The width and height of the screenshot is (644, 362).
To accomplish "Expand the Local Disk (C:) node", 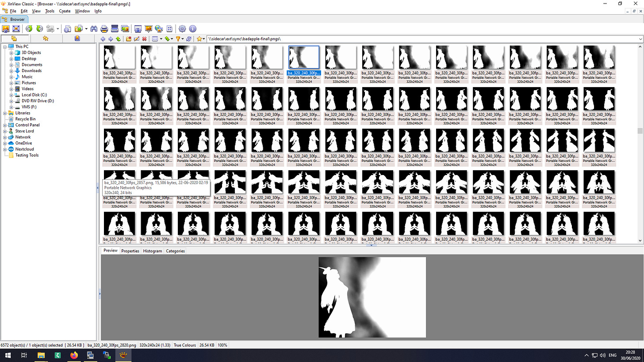I will [11, 95].
